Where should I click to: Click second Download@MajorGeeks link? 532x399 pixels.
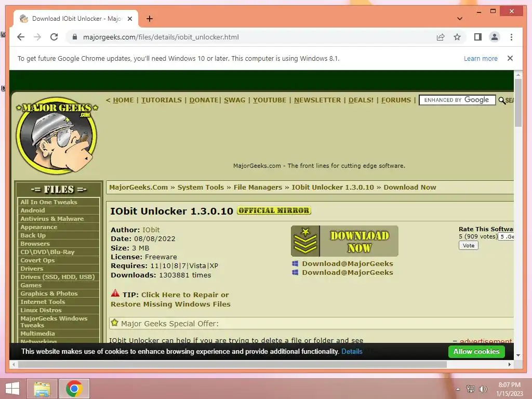click(x=348, y=272)
